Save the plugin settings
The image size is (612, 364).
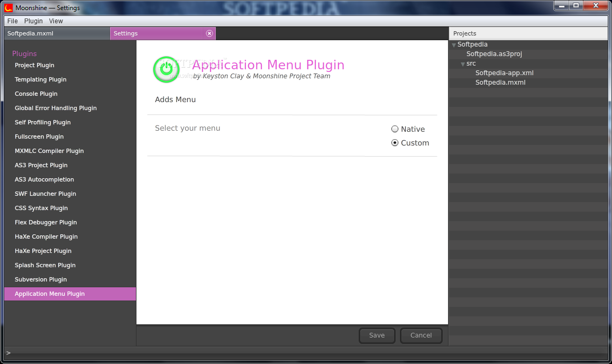tap(377, 335)
